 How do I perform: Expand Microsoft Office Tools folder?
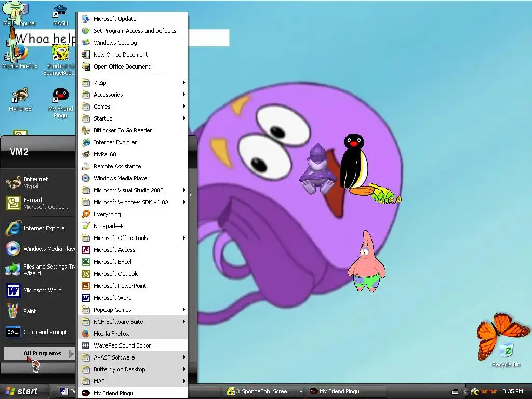point(133,238)
